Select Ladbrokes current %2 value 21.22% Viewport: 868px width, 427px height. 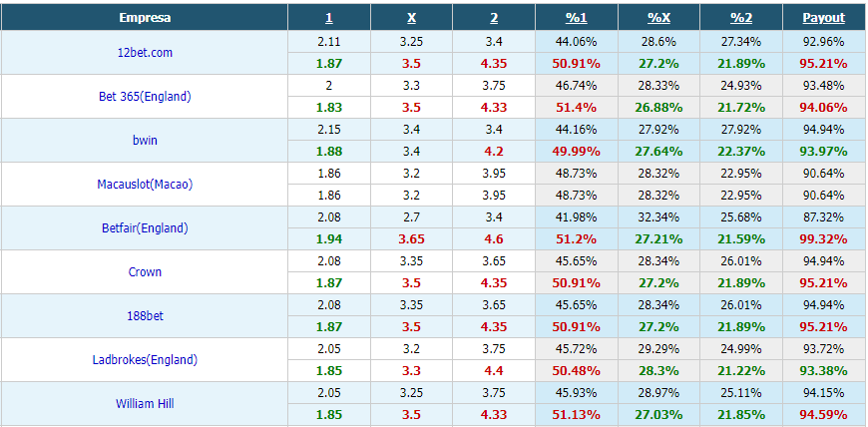741,370
